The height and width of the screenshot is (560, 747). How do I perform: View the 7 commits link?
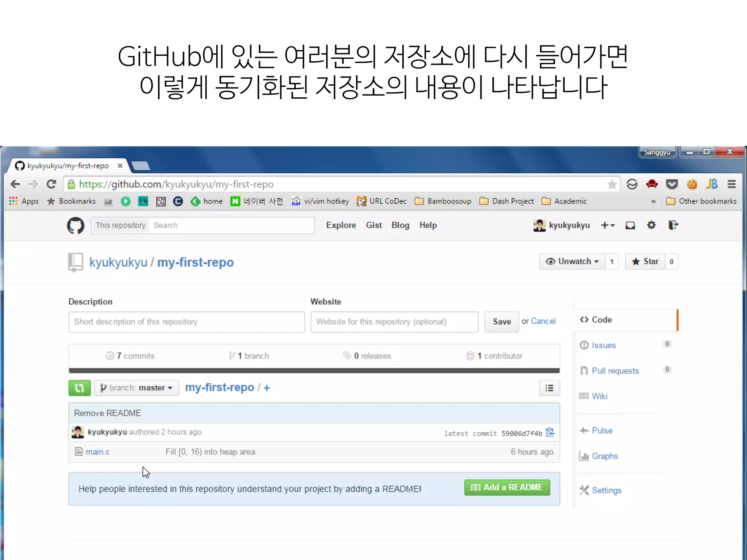130,356
